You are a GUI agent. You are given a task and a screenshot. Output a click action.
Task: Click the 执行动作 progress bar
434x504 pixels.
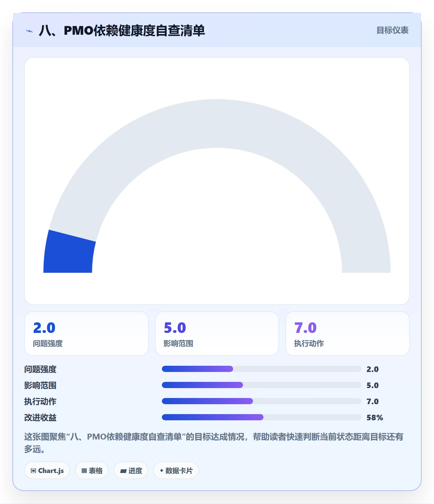262,401
